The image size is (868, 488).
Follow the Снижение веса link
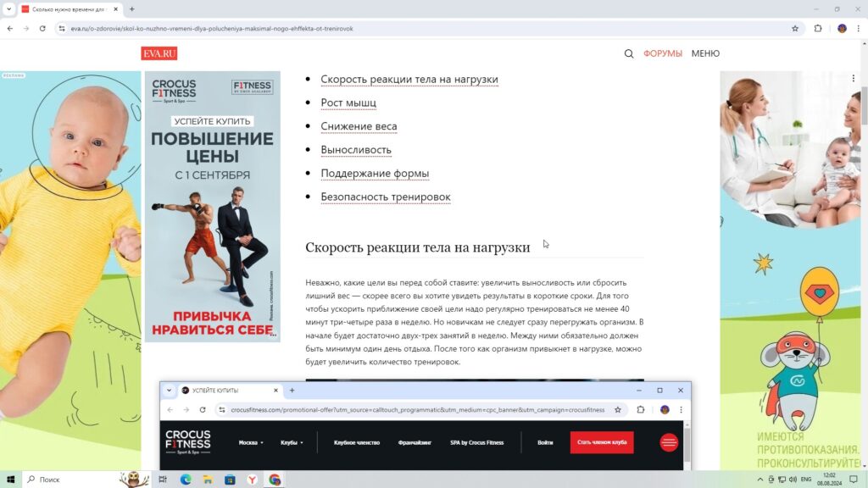tap(359, 126)
